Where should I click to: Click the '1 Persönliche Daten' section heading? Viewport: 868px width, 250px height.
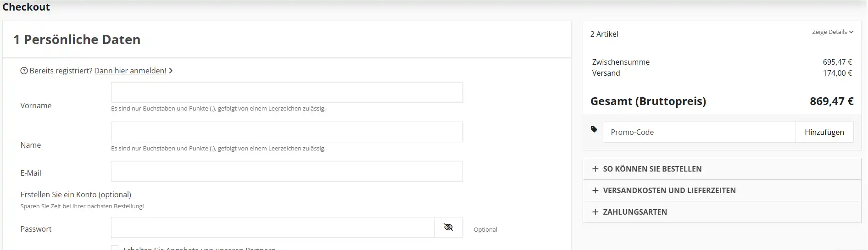click(77, 40)
